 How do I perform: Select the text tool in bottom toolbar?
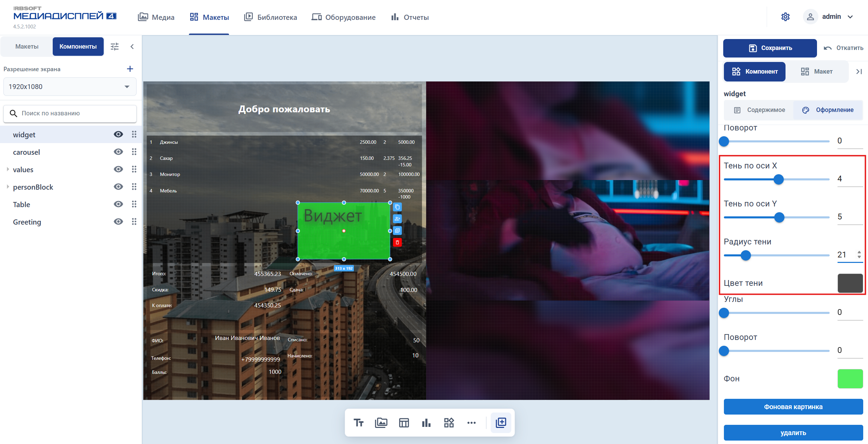pos(358,423)
